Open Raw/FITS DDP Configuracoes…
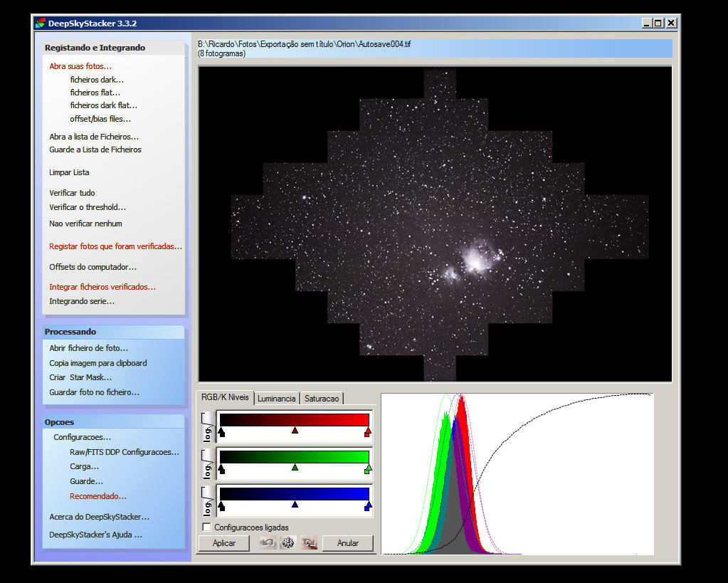Viewport: 728px width, 583px height. [125, 452]
